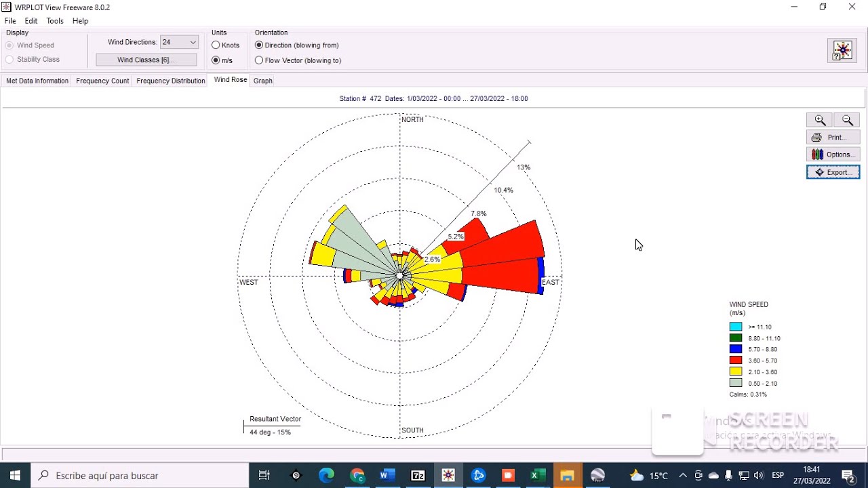Click the round black taskbar icon beside Task View
The height and width of the screenshot is (488, 868).
(296, 475)
